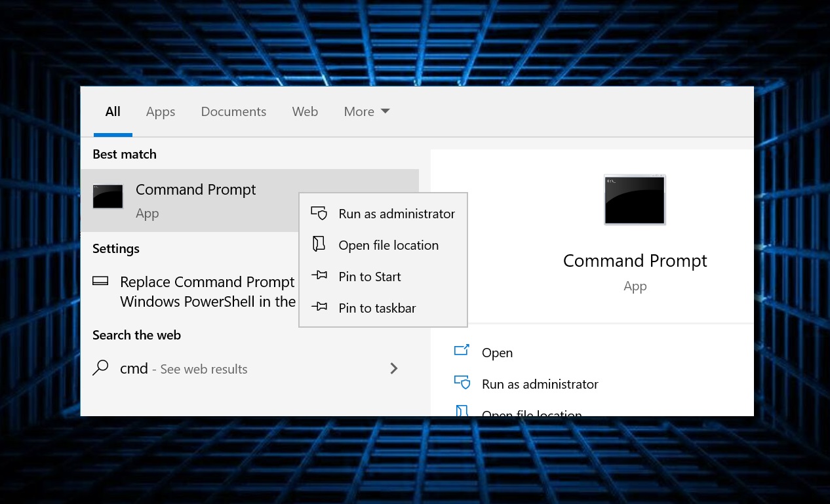Select the Command Prompt best match result
This screenshot has width=830, height=504.
250,200
